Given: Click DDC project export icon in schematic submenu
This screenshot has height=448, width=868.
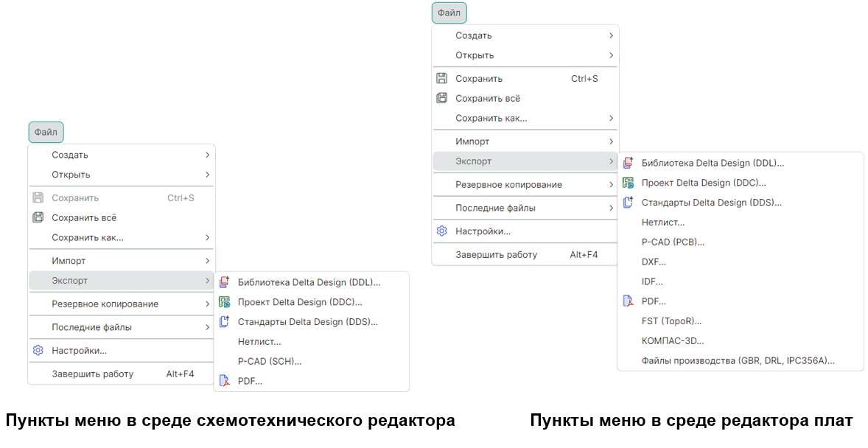Looking at the screenshot, I should [x=224, y=302].
